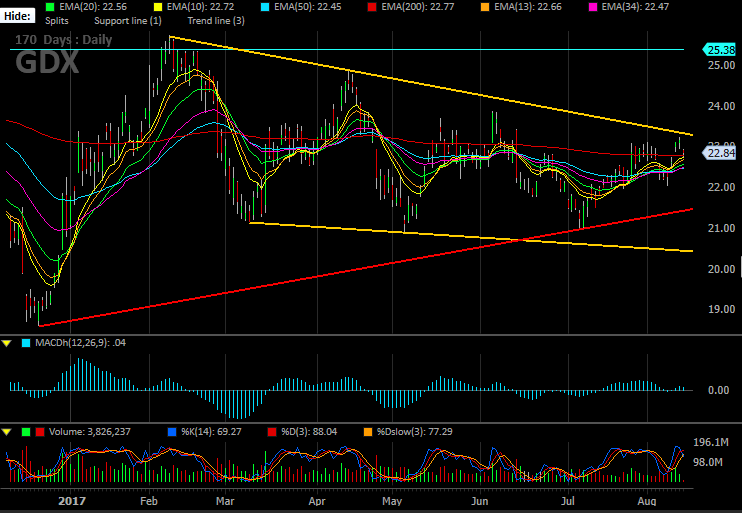The image size is (742, 513).
Task: Click the Aug date axis label
Action: [647, 501]
